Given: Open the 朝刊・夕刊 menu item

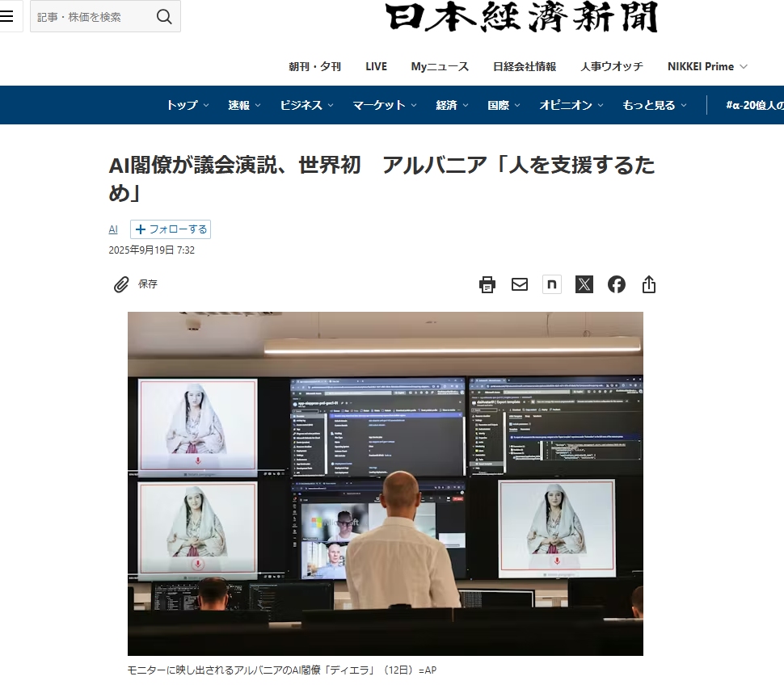Looking at the screenshot, I should [315, 66].
